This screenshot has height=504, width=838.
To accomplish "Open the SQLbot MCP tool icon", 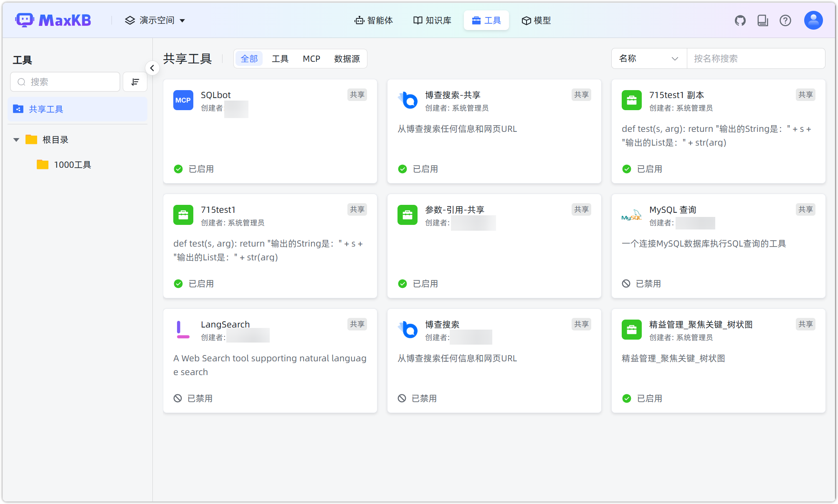I will tap(183, 100).
